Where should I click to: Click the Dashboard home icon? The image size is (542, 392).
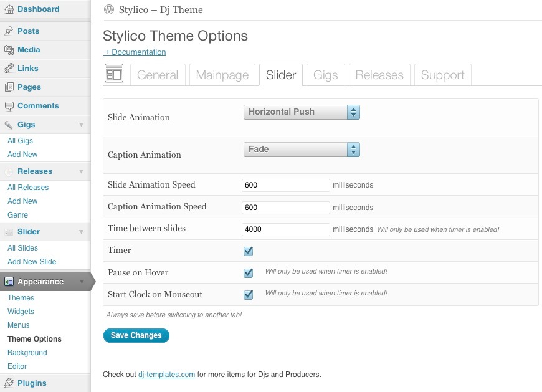pyautogui.click(x=9, y=9)
